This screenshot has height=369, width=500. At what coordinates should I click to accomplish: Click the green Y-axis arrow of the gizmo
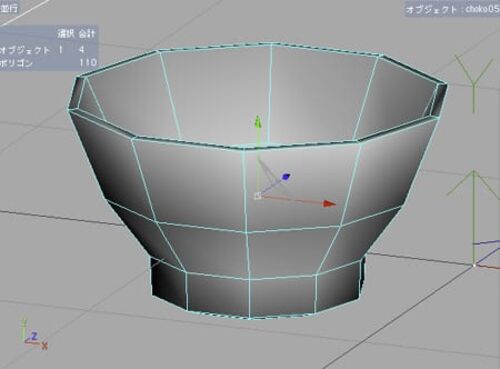tap(257, 121)
